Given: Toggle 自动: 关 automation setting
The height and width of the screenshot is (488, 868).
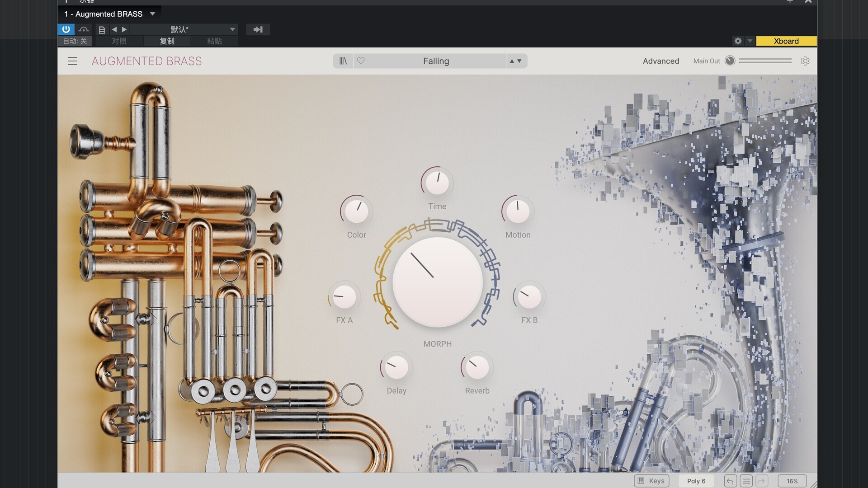Looking at the screenshot, I should (x=75, y=41).
